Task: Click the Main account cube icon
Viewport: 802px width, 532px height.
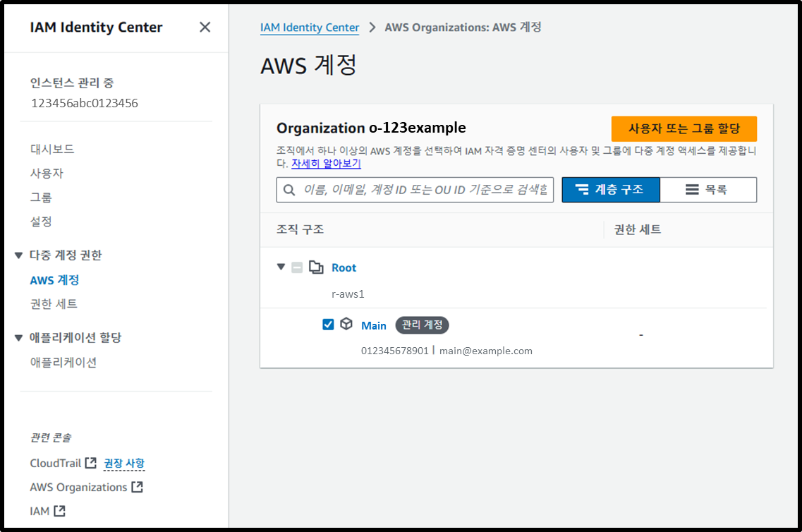Action: (346, 324)
